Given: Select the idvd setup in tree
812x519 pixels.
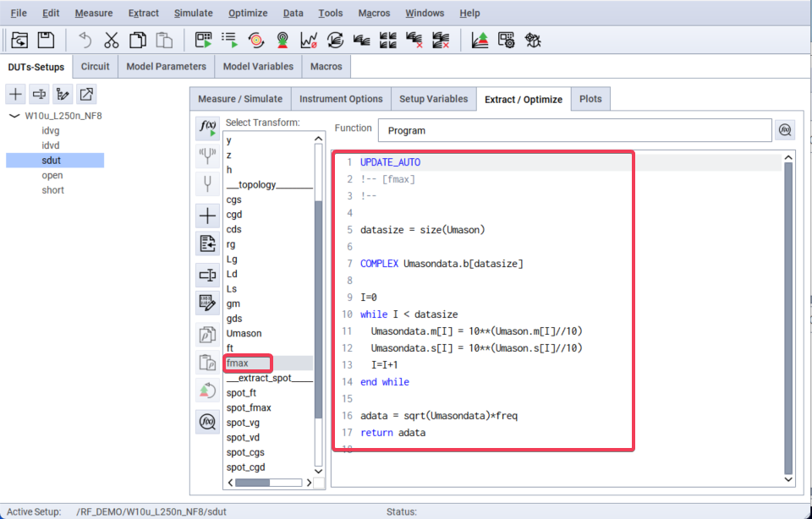Looking at the screenshot, I should coord(51,145).
